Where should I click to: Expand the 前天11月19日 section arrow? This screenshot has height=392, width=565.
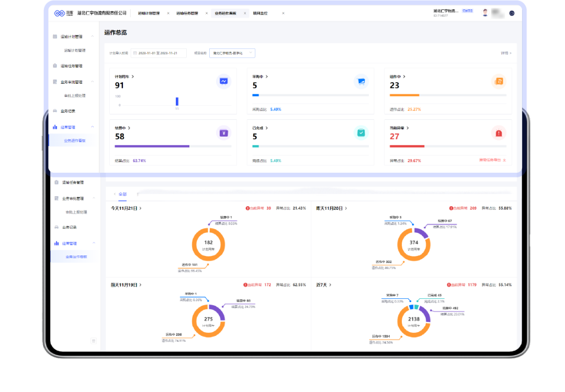[x=141, y=285]
